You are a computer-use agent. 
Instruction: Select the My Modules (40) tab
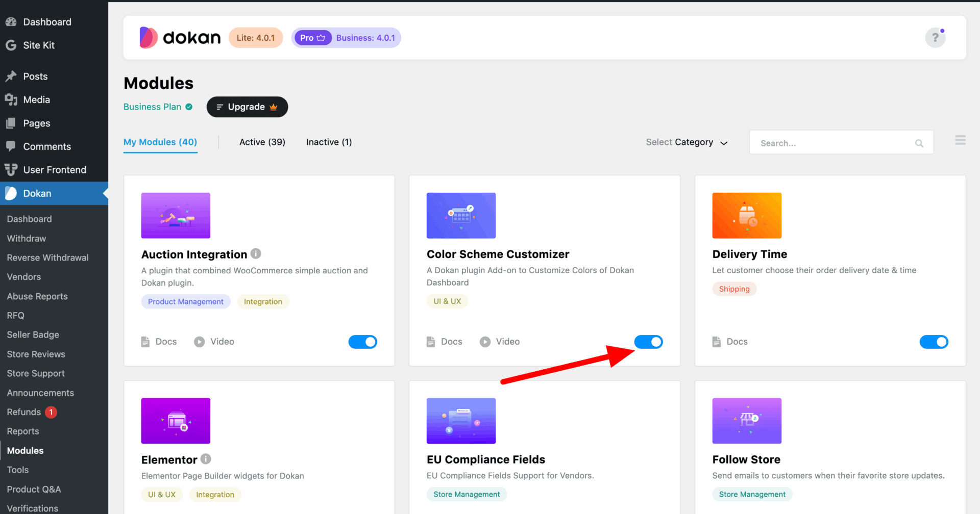coord(160,142)
